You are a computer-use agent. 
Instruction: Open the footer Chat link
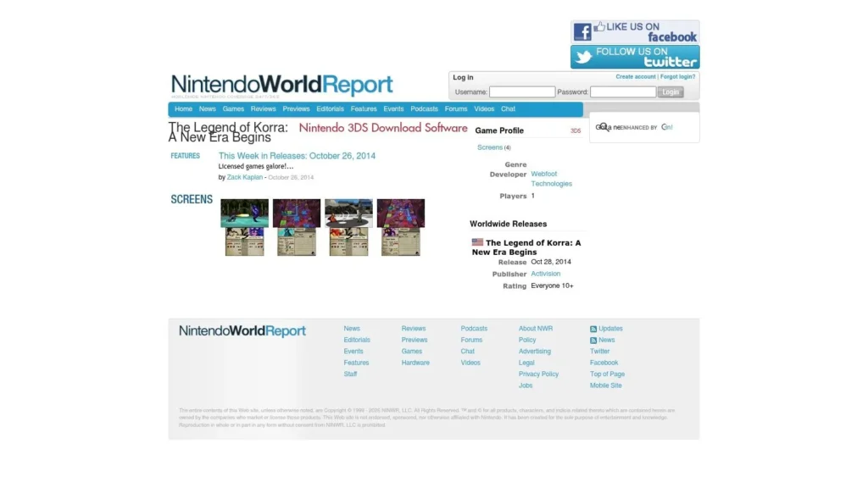pyautogui.click(x=467, y=352)
